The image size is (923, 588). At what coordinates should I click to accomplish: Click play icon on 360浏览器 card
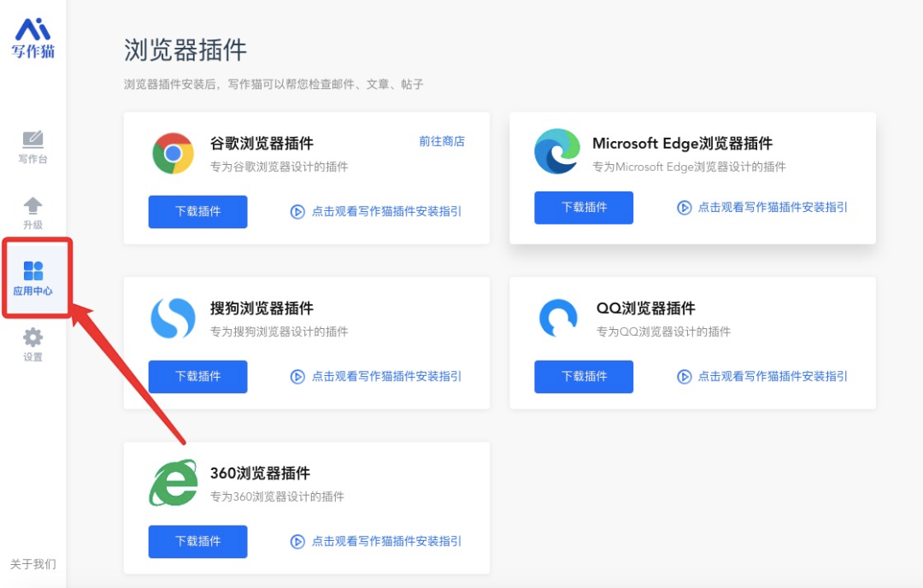click(x=298, y=542)
